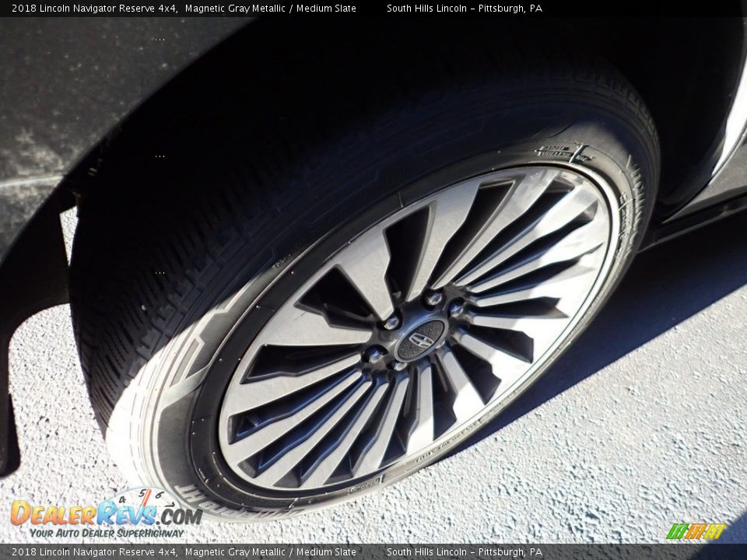Click the "2018 Lincoln Navigator Reserve 4x4" title at top
The width and height of the screenshot is (747, 560).
pos(94,9)
